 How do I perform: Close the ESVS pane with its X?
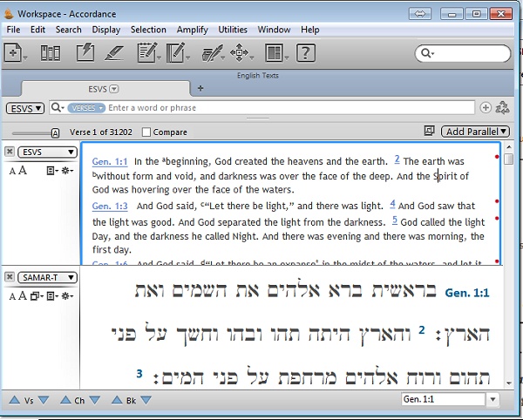click(x=10, y=152)
